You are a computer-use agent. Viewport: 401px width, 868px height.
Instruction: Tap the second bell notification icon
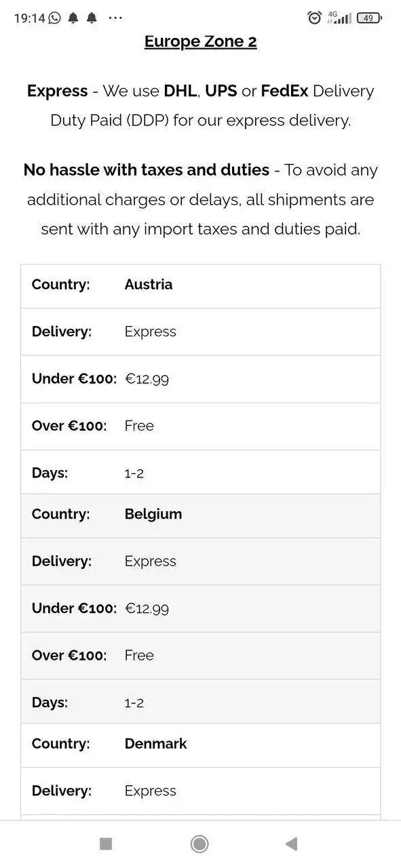[92, 18]
